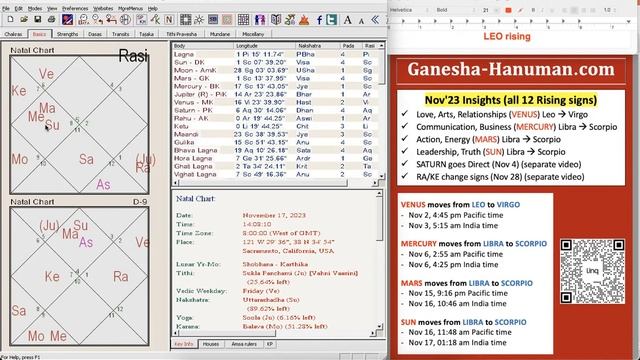
Task: Open the Amsa rulers tab
Action: click(x=244, y=344)
